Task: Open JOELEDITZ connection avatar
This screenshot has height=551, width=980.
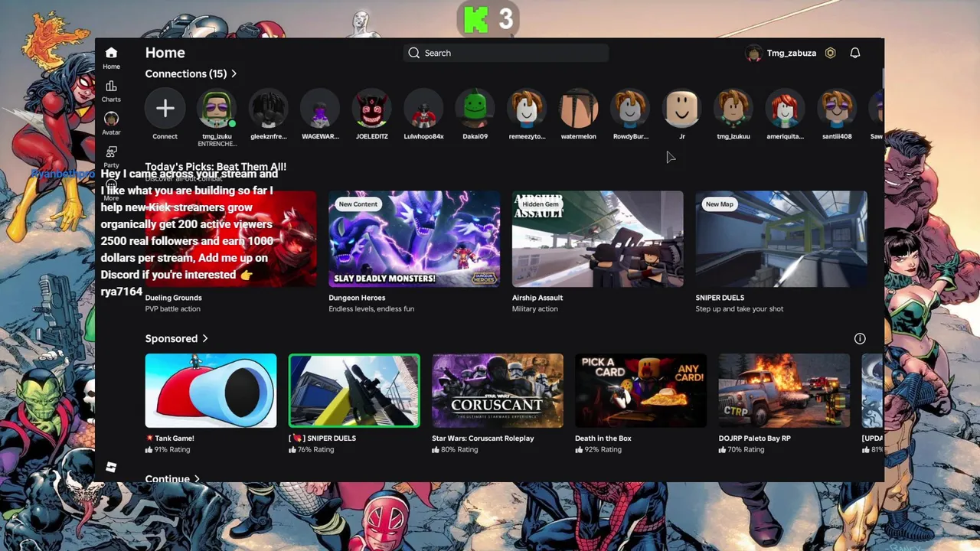Action: click(x=371, y=109)
